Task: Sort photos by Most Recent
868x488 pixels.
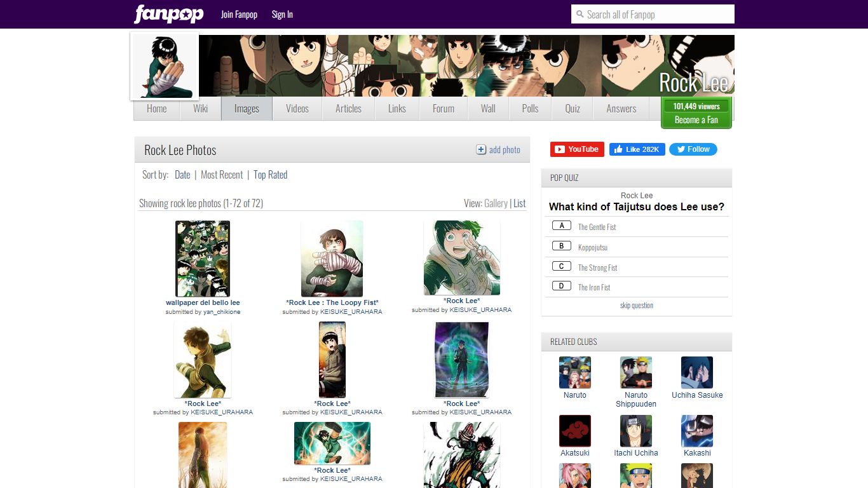Action: (x=222, y=175)
